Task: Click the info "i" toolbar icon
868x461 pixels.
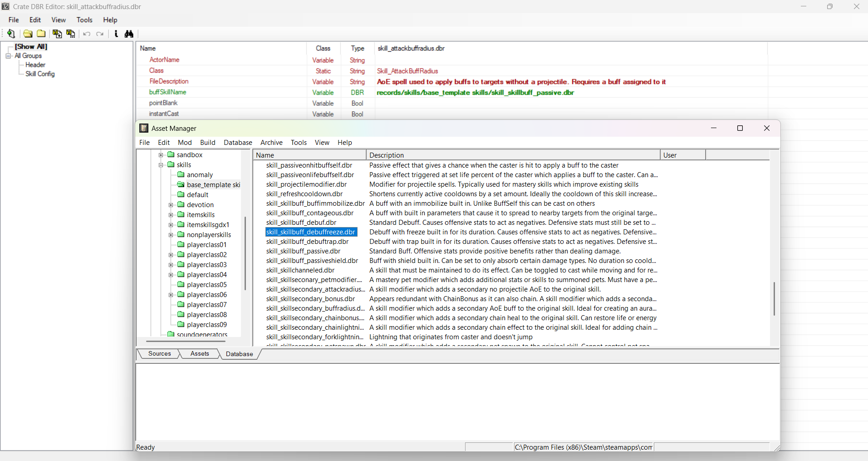Action: pos(116,34)
